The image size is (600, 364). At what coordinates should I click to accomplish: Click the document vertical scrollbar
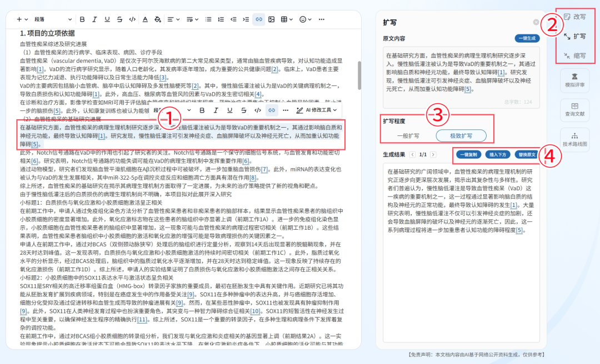click(359, 75)
